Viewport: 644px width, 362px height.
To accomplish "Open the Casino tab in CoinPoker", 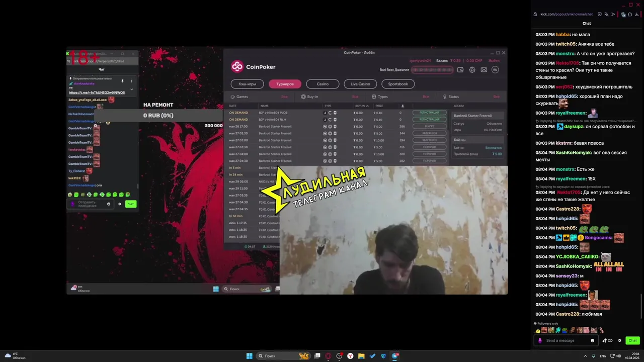I will [x=323, y=84].
